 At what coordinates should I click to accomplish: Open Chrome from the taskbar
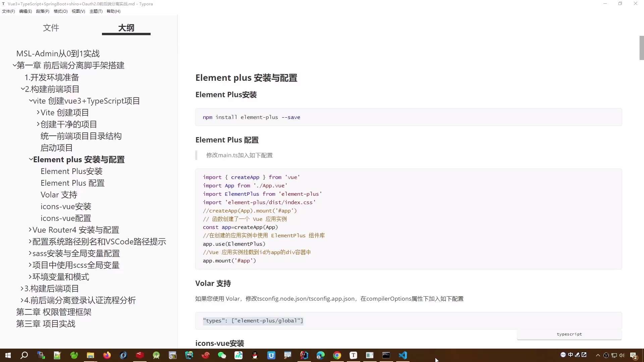(x=338, y=355)
